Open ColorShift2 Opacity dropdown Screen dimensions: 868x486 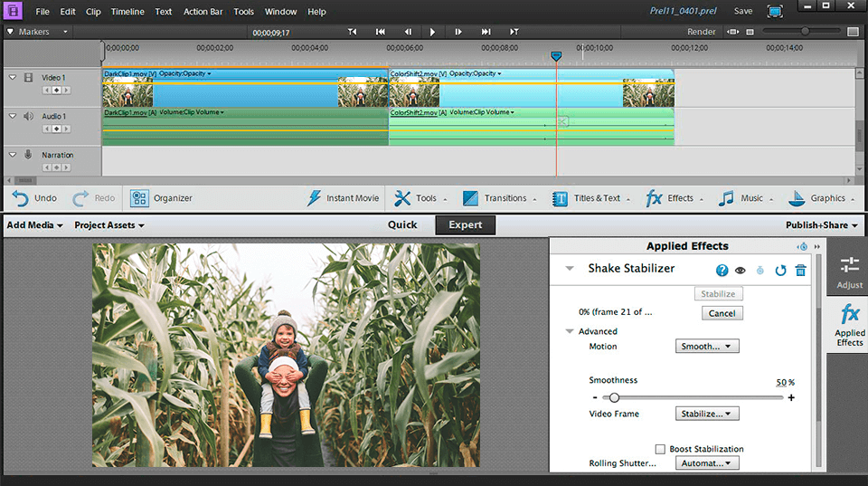tap(475, 73)
